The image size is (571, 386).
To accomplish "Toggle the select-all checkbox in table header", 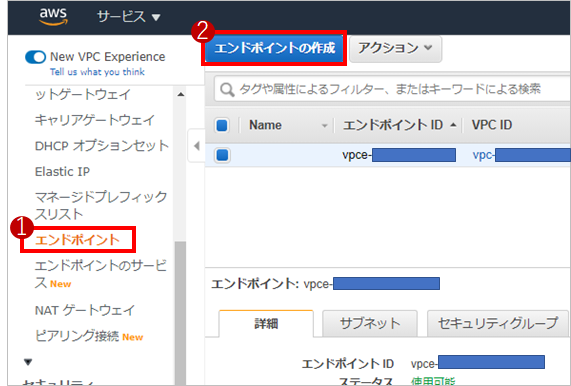I will (222, 125).
